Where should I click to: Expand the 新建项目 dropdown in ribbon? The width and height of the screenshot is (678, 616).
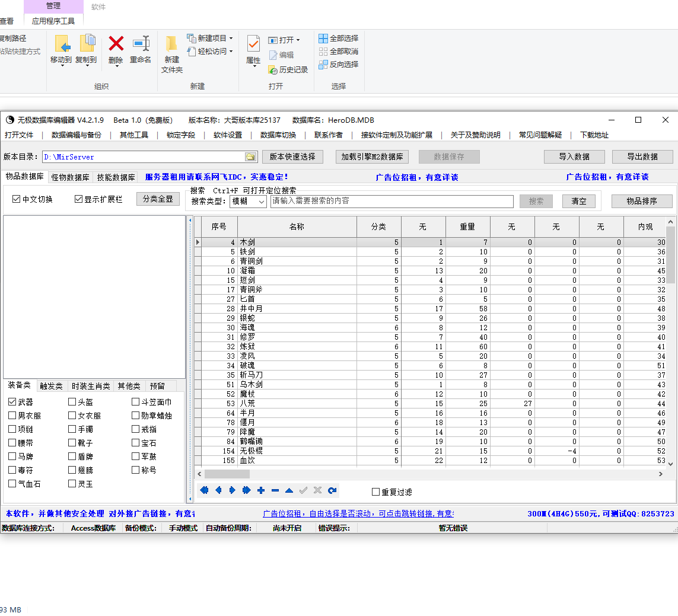click(x=231, y=39)
